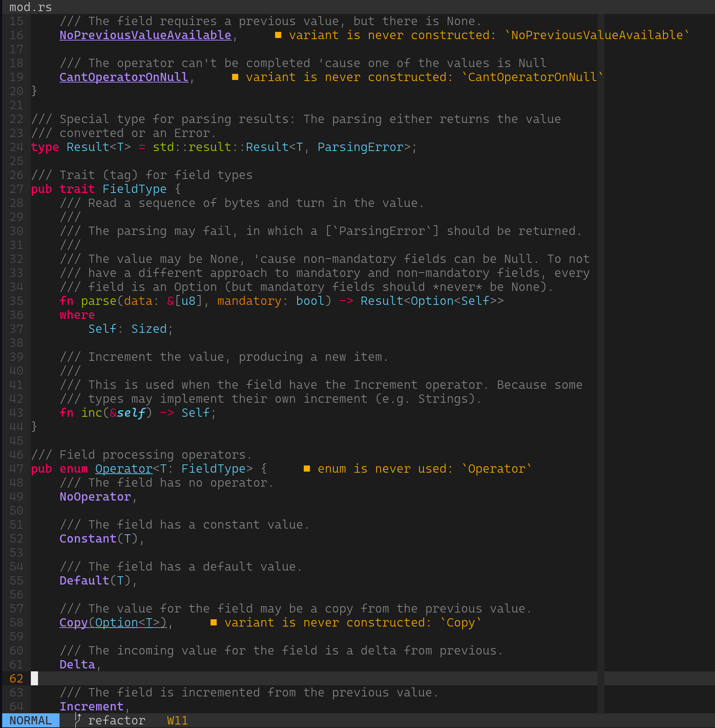Viewport: 715px width, 728px height.
Task: Click the diagnostic text 'enum is never used: `Operator`'
Action: [425, 468]
